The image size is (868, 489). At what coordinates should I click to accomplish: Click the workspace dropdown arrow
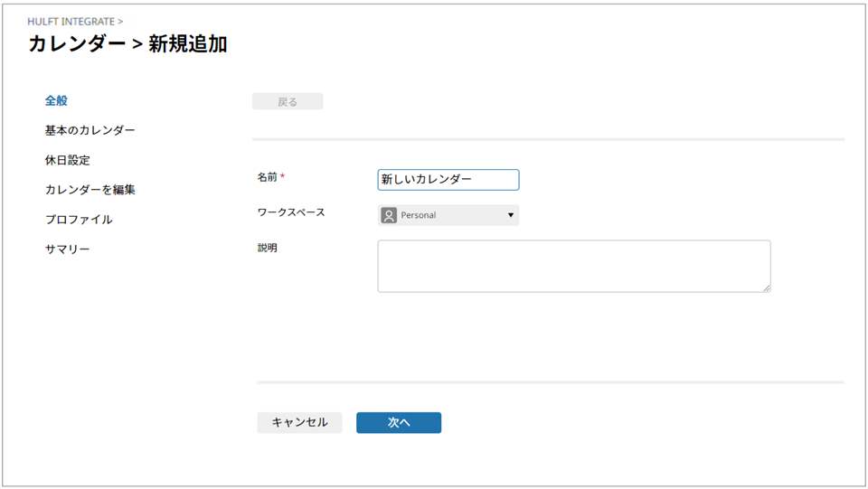[510, 215]
